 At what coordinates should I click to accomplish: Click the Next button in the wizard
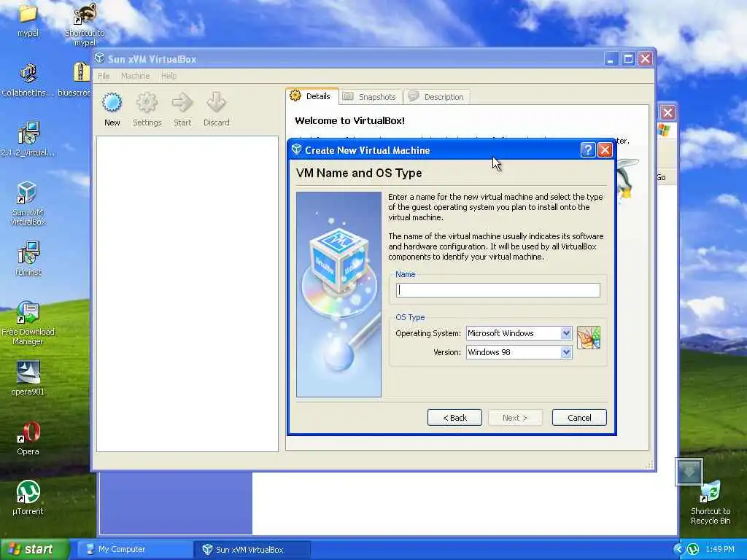515,418
